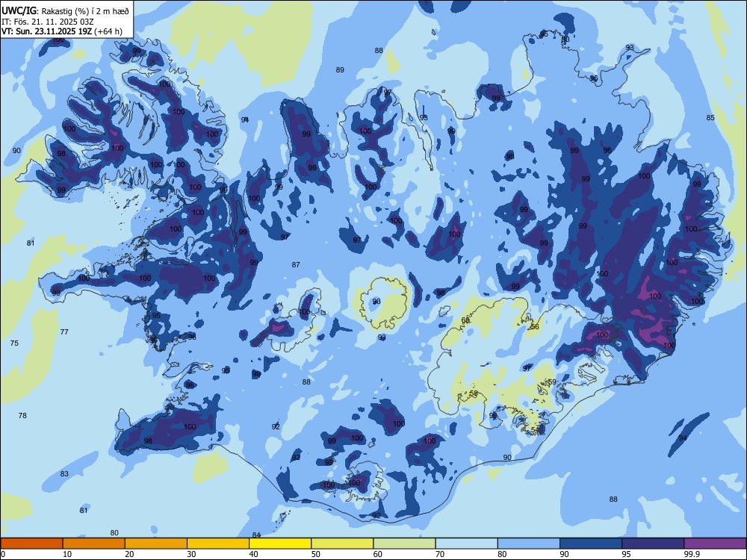This screenshot has width=747, height=560.
Task: Click the '95' legend scale label
Action: (626, 554)
